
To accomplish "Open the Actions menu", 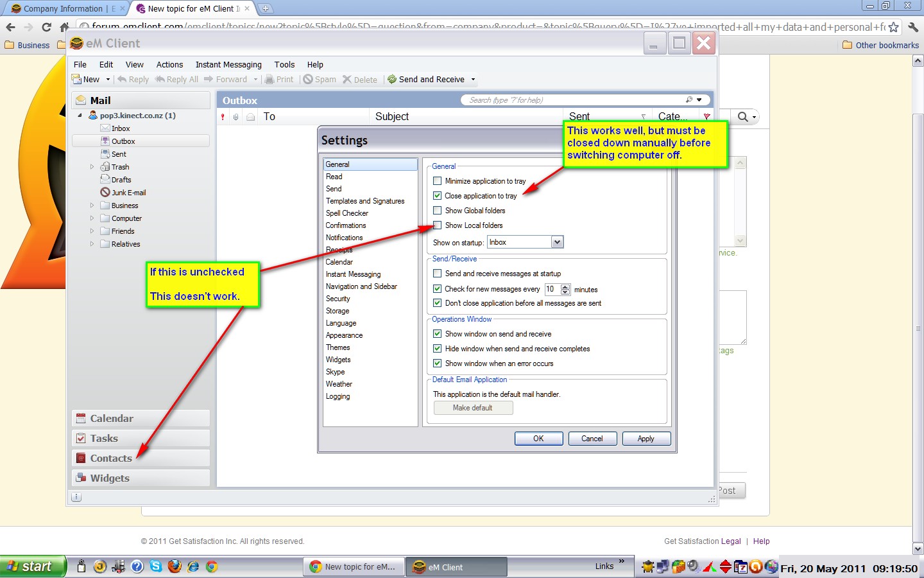I will [169, 65].
